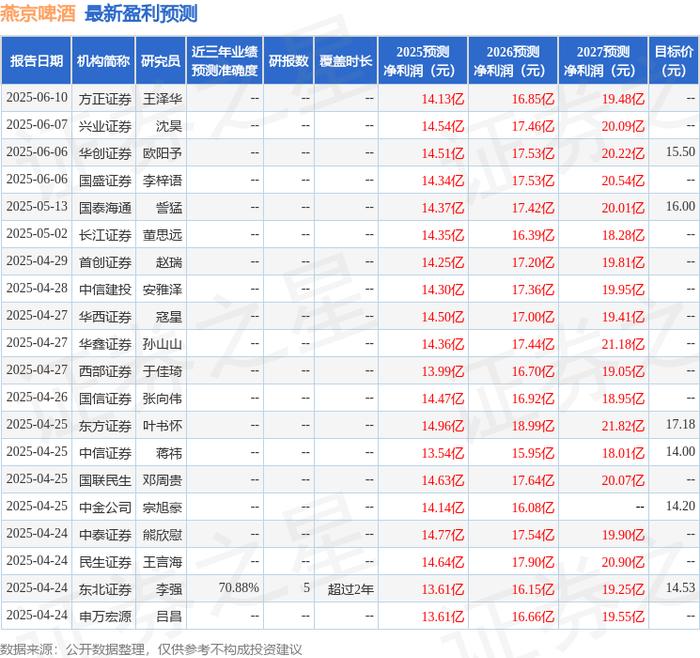Viewport: 700px width, 658px height.
Task: Click analyst name 安雅泽
Action: coord(162,289)
